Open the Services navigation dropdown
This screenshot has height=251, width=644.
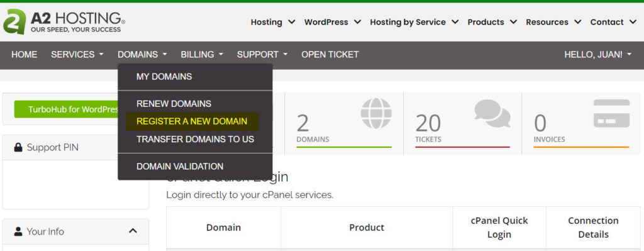click(77, 55)
